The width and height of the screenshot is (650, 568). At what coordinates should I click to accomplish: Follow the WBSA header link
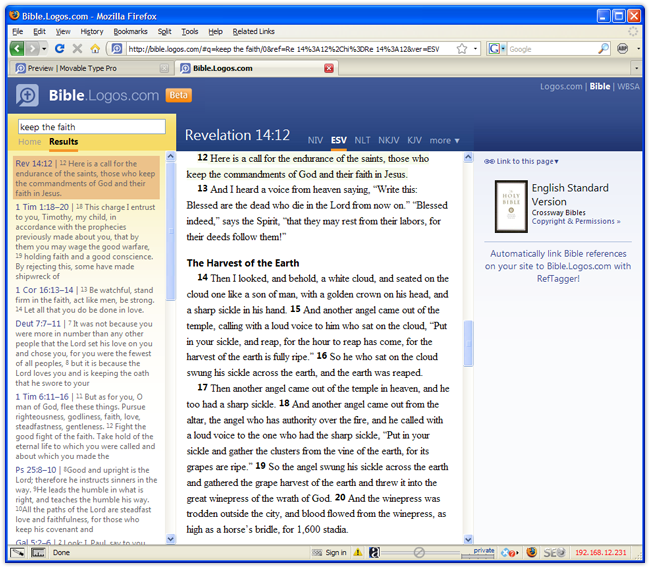(628, 86)
